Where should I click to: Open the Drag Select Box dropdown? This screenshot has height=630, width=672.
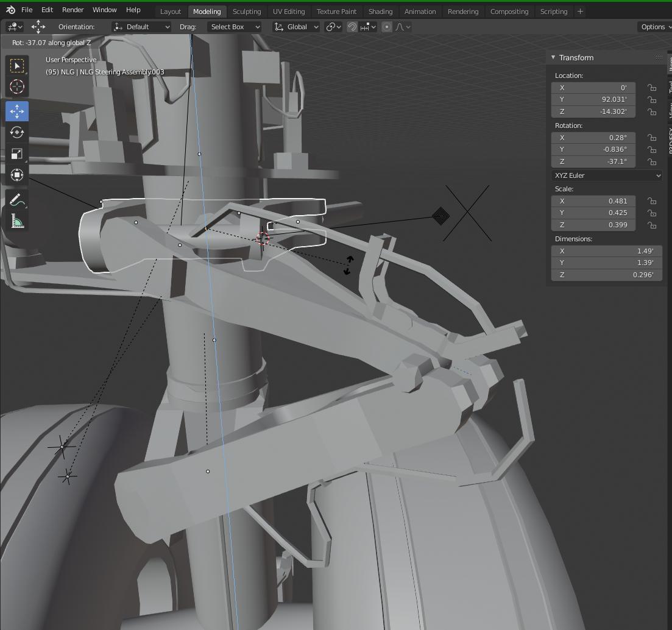coord(235,27)
